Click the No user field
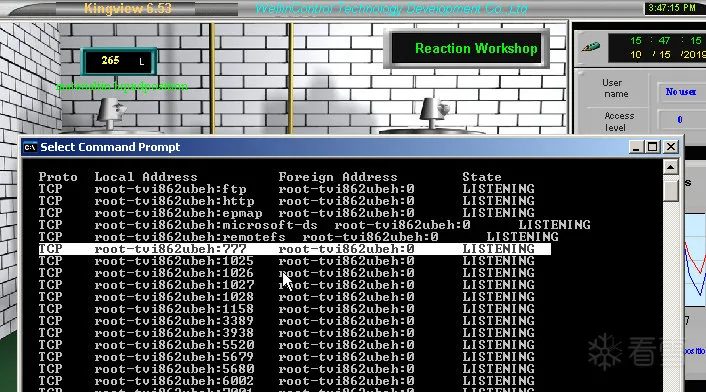 pyautogui.click(x=681, y=92)
